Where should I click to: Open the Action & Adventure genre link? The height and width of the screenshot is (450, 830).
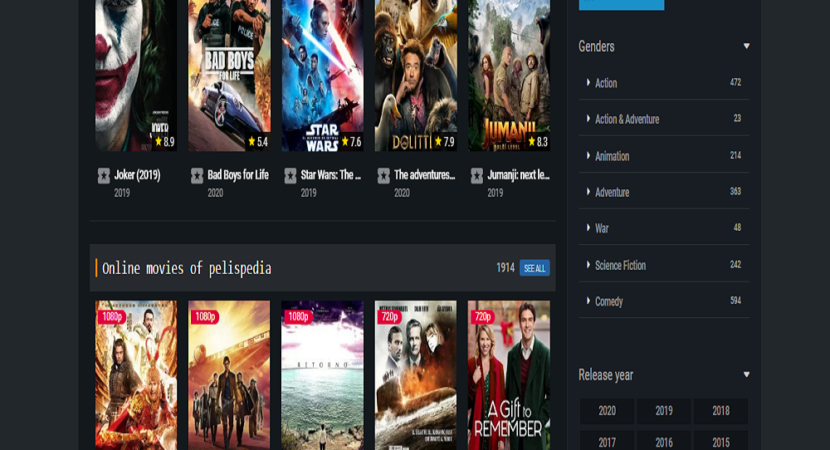coord(627,119)
